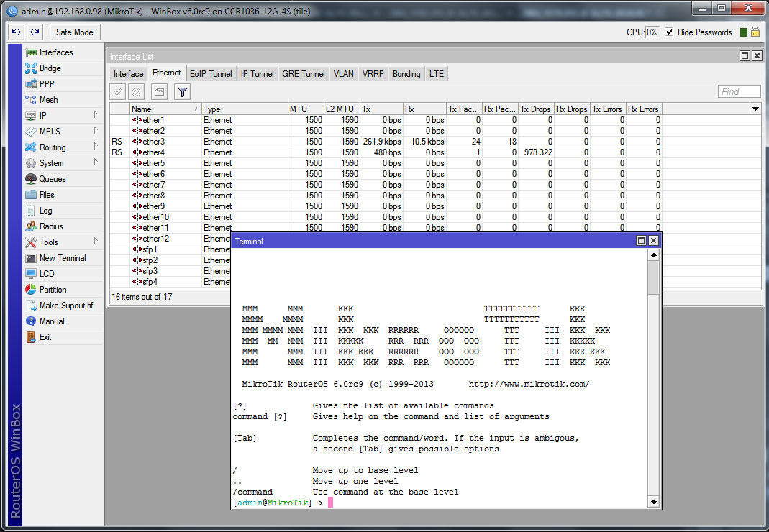Image resolution: width=769 pixels, height=532 pixels.
Task: Add a comment to the selected interface
Action: (159, 91)
